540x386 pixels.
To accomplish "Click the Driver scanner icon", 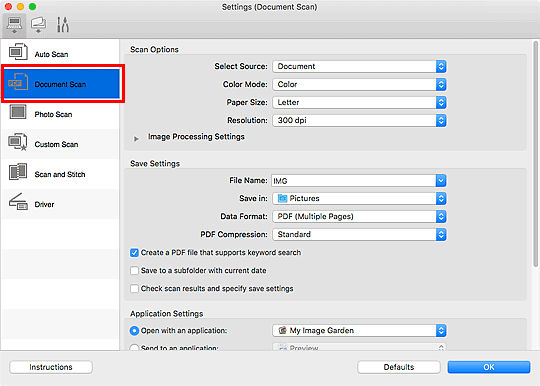I will pos(18,202).
